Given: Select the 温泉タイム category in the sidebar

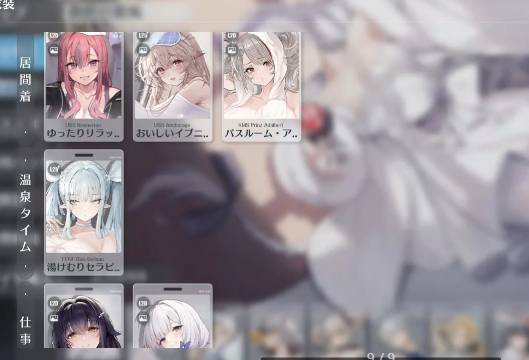Looking at the screenshot, I should click(x=25, y=213).
